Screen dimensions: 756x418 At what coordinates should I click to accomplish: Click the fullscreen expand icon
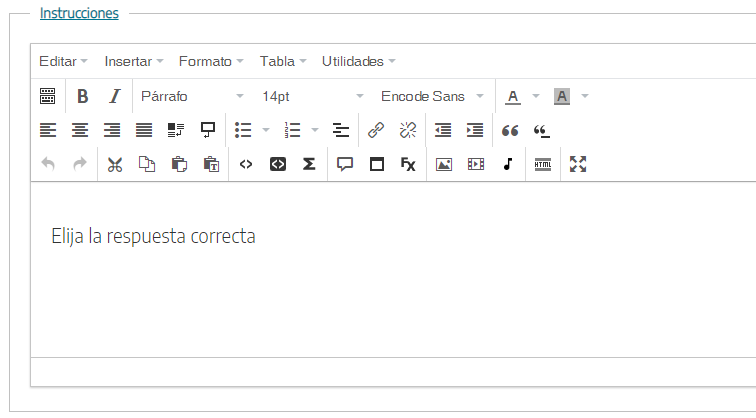click(x=578, y=164)
